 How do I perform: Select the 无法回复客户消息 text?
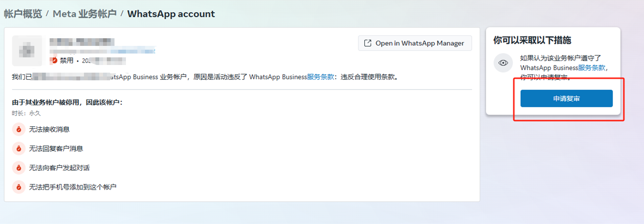point(56,148)
